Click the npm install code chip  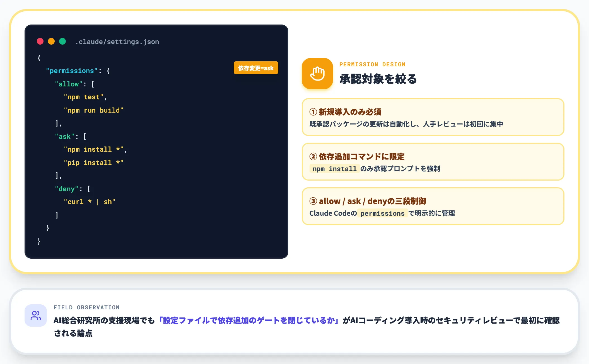click(334, 169)
